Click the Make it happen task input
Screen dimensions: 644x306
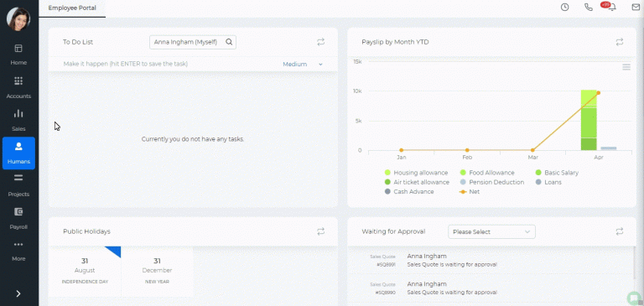pyautogui.click(x=126, y=64)
